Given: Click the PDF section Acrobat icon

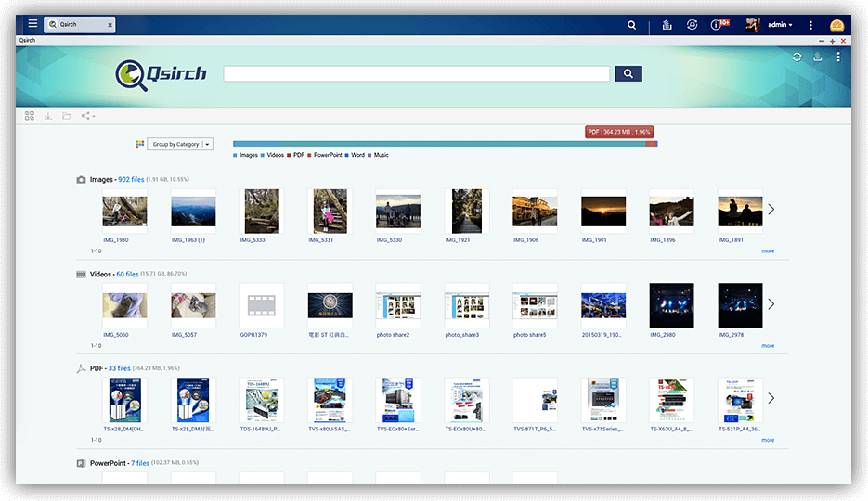Looking at the screenshot, I should click(x=81, y=368).
